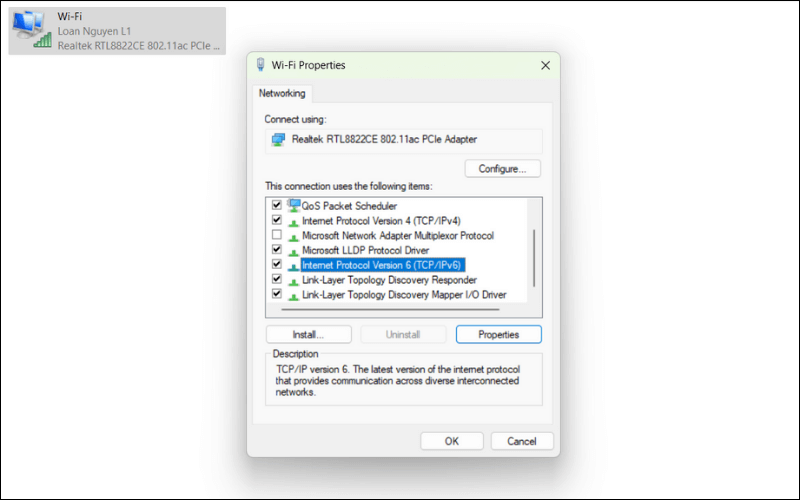Click the Microsoft LLDP Protocol Driver icon
Viewport: 800px width, 500px height.
pyautogui.click(x=293, y=252)
